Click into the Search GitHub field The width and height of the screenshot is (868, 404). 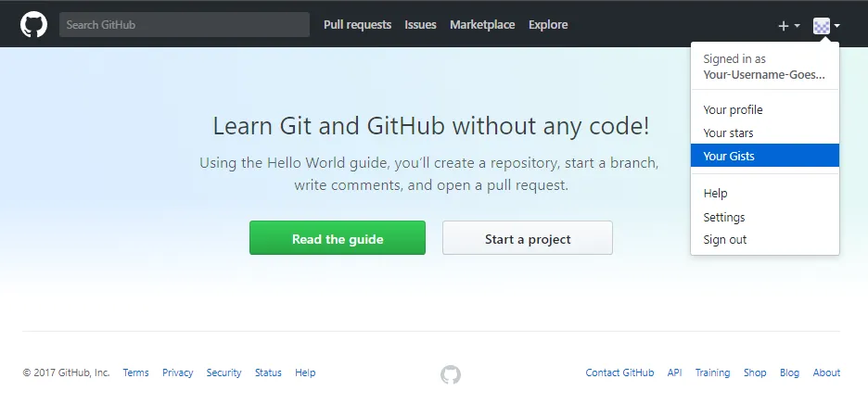point(185,25)
